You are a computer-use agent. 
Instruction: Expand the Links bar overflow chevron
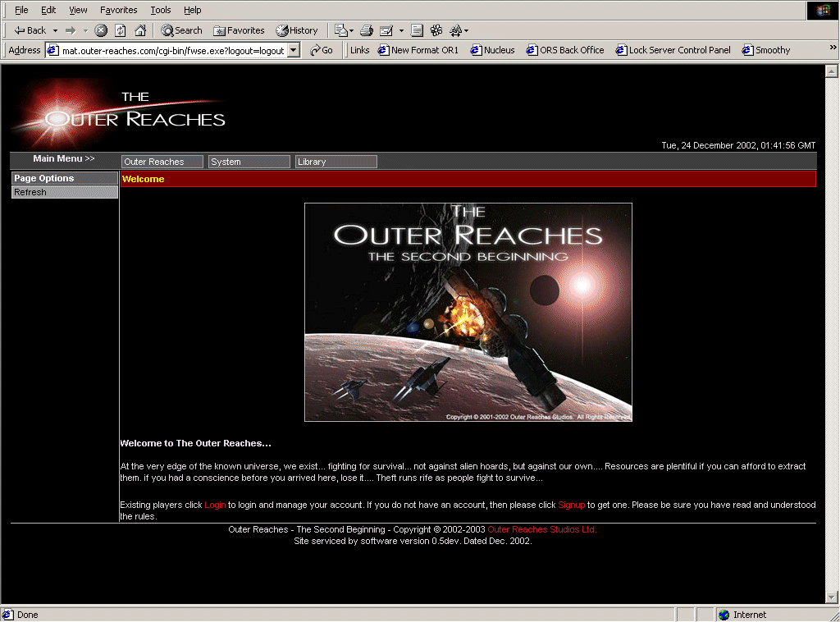coord(833,50)
